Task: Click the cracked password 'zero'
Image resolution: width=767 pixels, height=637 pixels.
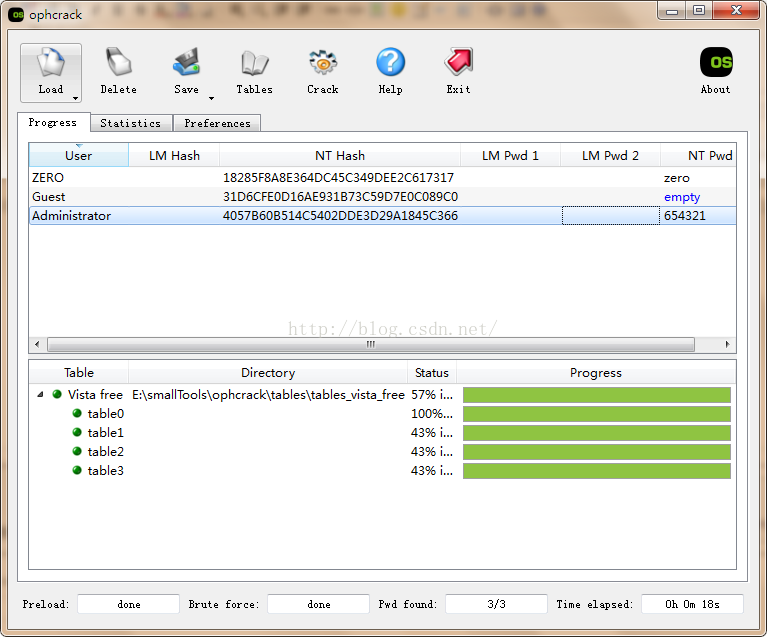Action: pyautogui.click(x=677, y=178)
